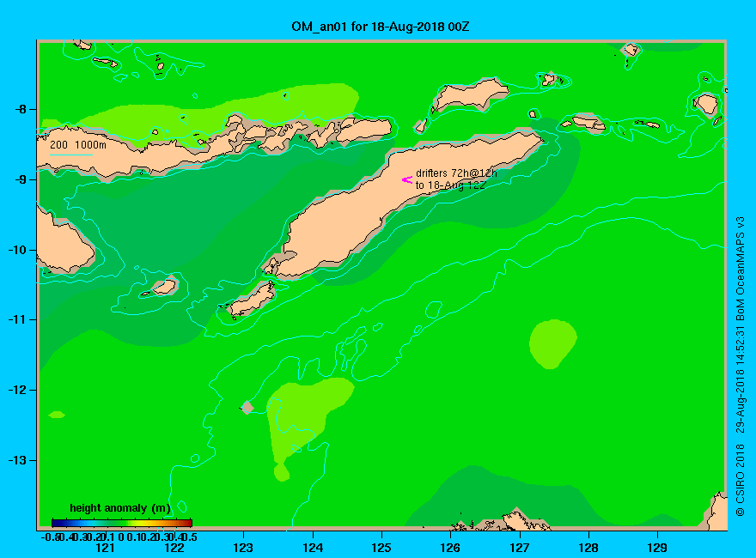Click the height anomaly color bar

pos(122,523)
